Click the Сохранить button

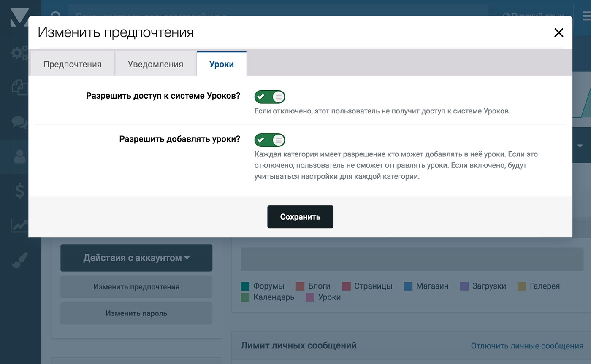pyautogui.click(x=300, y=217)
